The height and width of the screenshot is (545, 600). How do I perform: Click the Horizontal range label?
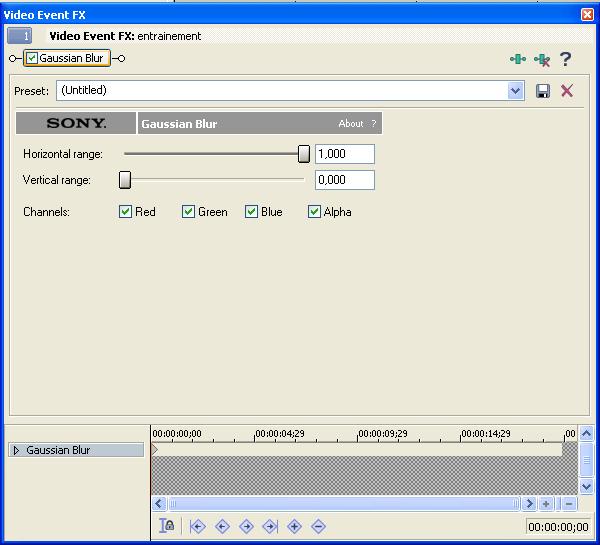pos(63,154)
